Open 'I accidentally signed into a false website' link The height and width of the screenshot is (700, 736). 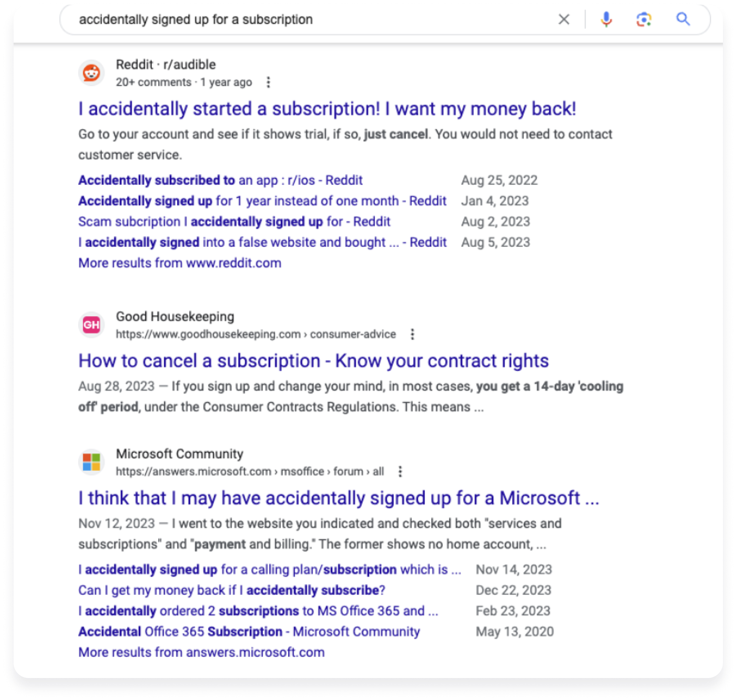[x=262, y=242]
